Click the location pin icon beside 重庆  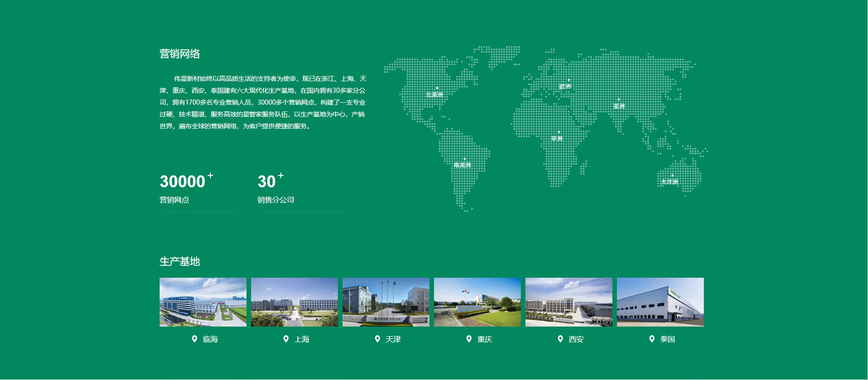pyautogui.click(x=469, y=339)
